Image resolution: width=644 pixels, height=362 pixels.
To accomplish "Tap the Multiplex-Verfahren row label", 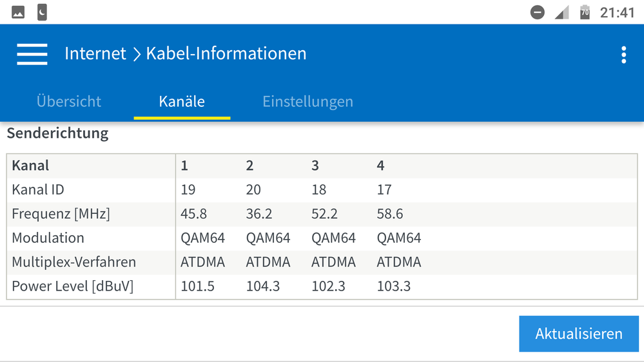I will [73, 262].
